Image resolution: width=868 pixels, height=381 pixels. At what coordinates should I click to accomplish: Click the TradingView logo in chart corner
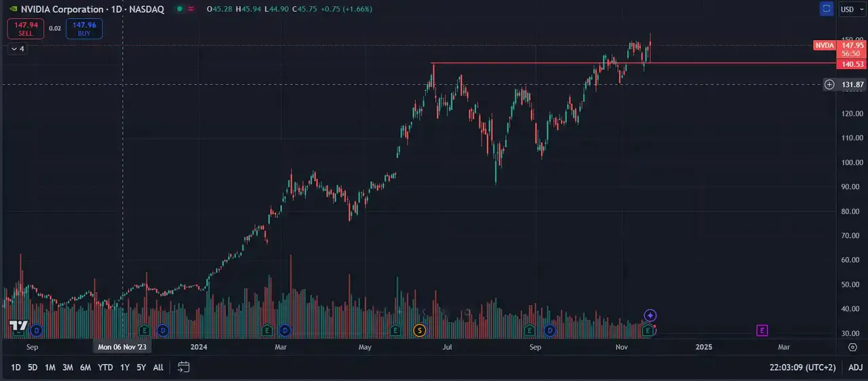click(x=18, y=325)
